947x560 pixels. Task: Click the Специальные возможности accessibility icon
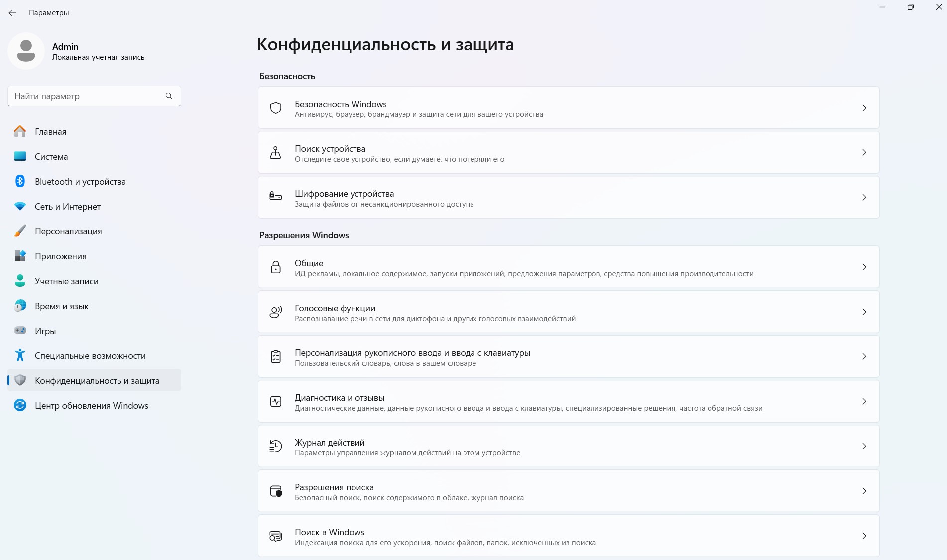[x=20, y=355]
